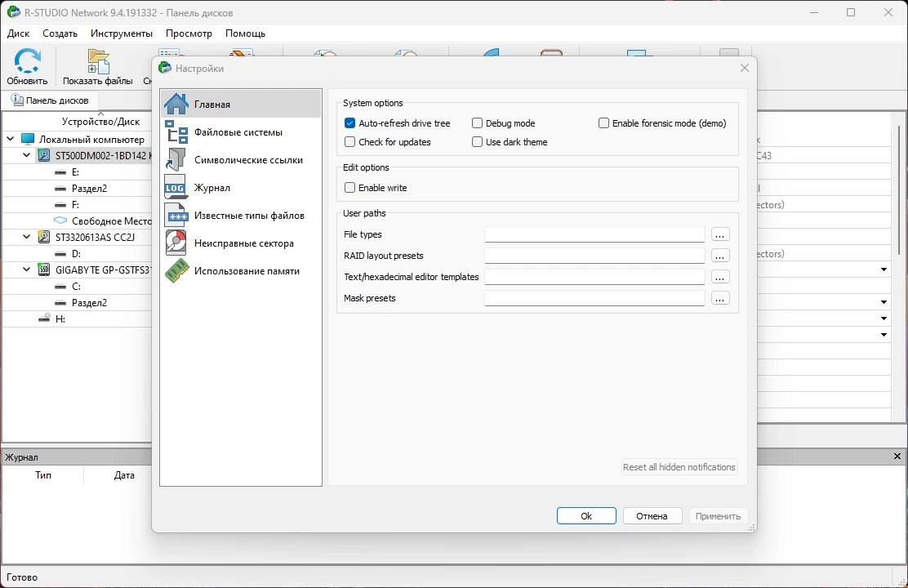Screen dimensions: 908x588
Task: Select the GIGABYTE SSD drive icon
Action: (x=44, y=269)
